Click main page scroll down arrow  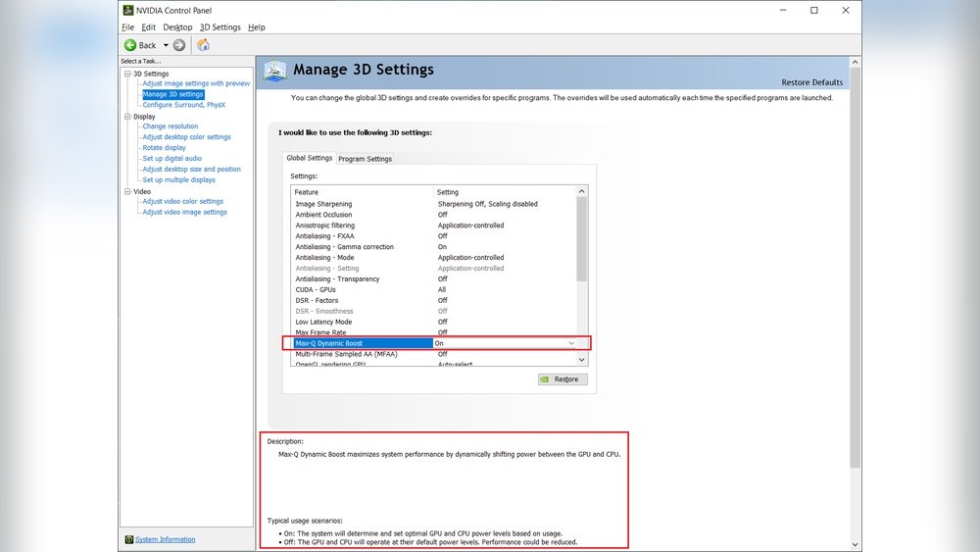pos(855,544)
